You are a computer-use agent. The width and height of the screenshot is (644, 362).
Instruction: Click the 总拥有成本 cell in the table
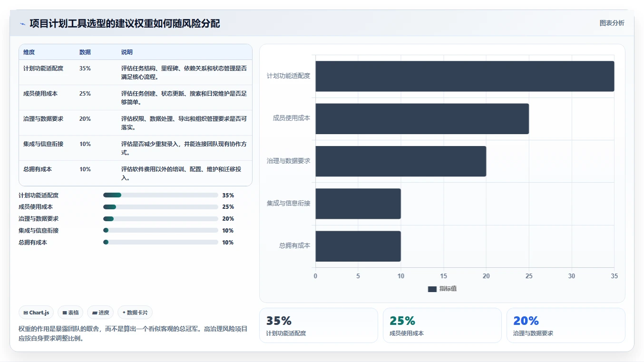(38, 169)
